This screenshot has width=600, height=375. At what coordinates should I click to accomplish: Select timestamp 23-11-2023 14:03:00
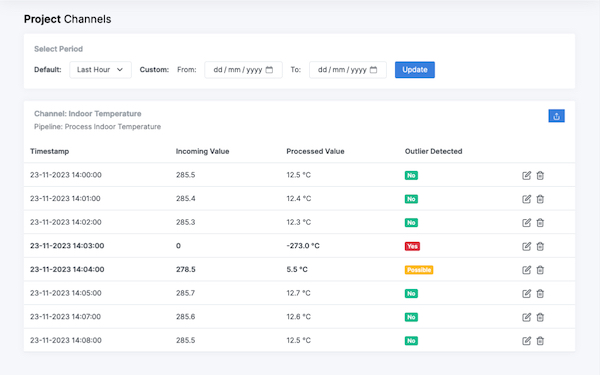pos(67,246)
